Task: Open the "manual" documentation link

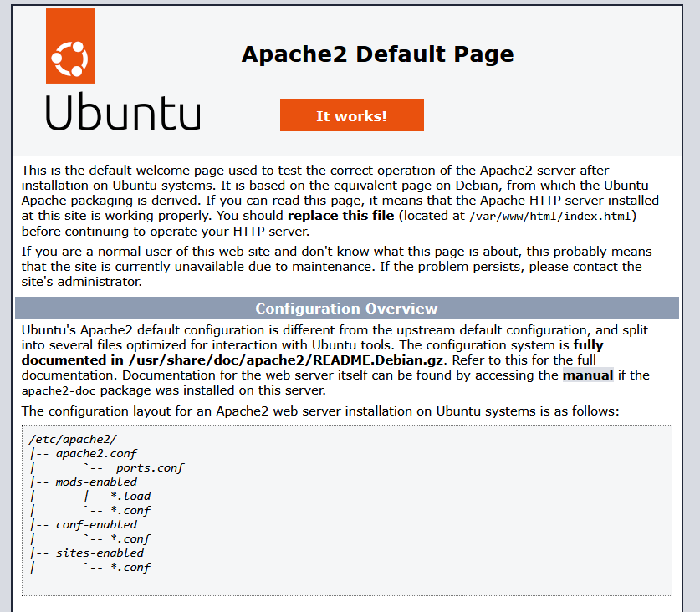Action: coord(587,375)
